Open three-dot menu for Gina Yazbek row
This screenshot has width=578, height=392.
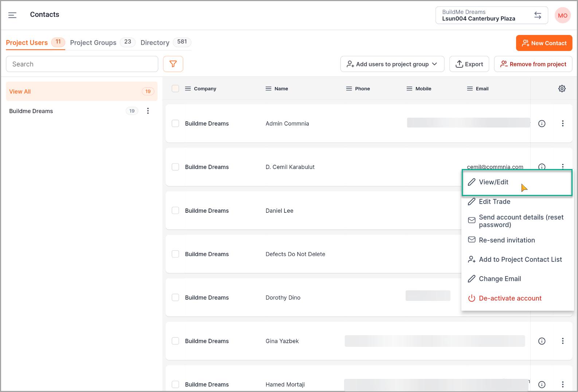coord(563,341)
